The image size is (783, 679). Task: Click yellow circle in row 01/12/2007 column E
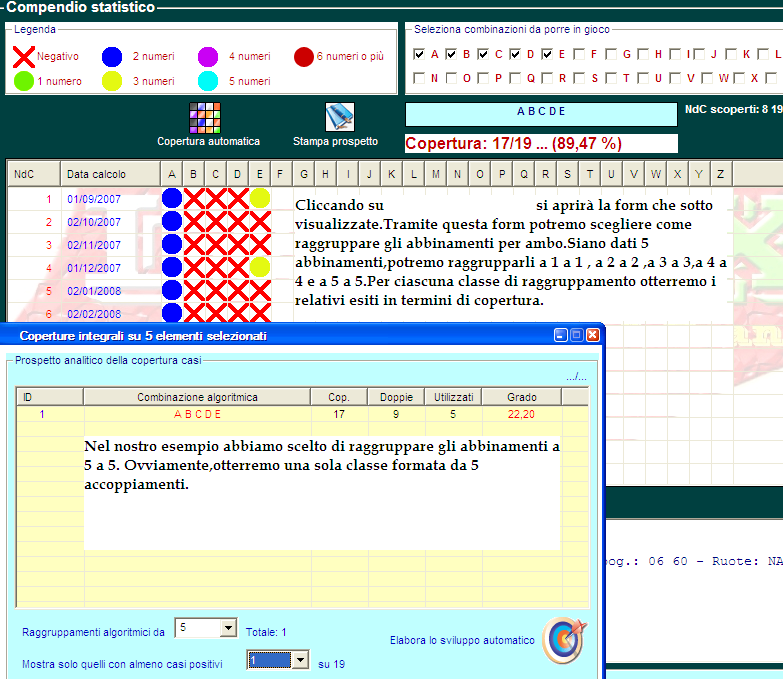pos(260,267)
